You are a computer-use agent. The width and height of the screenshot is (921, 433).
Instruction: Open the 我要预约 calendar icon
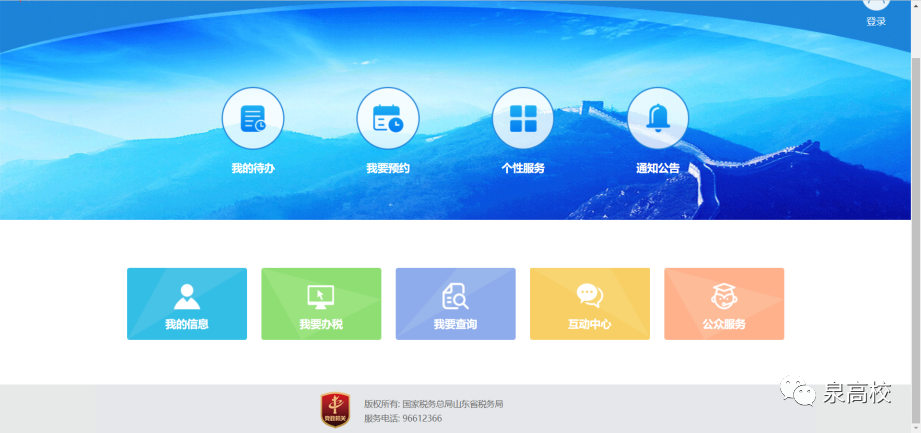point(387,119)
